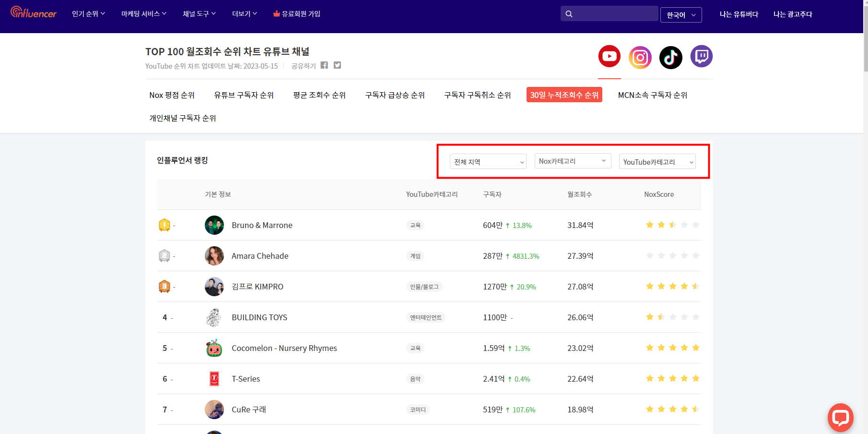Switch rankings to Instagram platform
The width and height of the screenshot is (868, 434).
[x=640, y=57]
